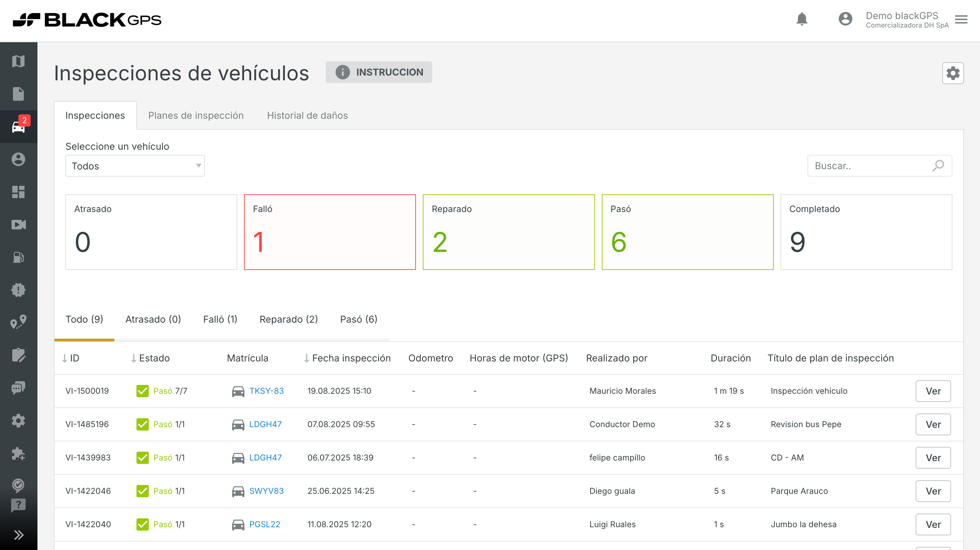
Task: Click the Buscar search field
Action: click(880, 166)
